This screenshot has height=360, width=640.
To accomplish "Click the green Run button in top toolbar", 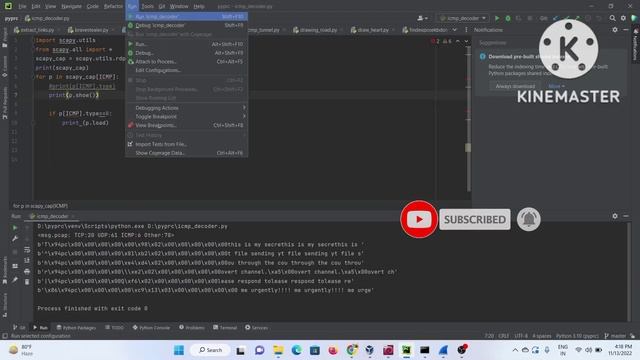I will coord(497,18).
